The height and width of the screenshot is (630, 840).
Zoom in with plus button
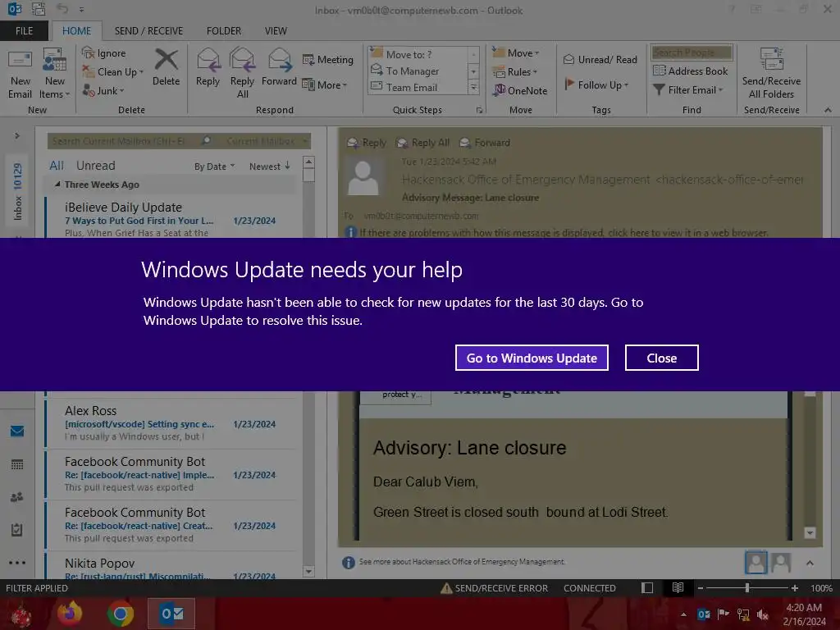[x=794, y=588]
